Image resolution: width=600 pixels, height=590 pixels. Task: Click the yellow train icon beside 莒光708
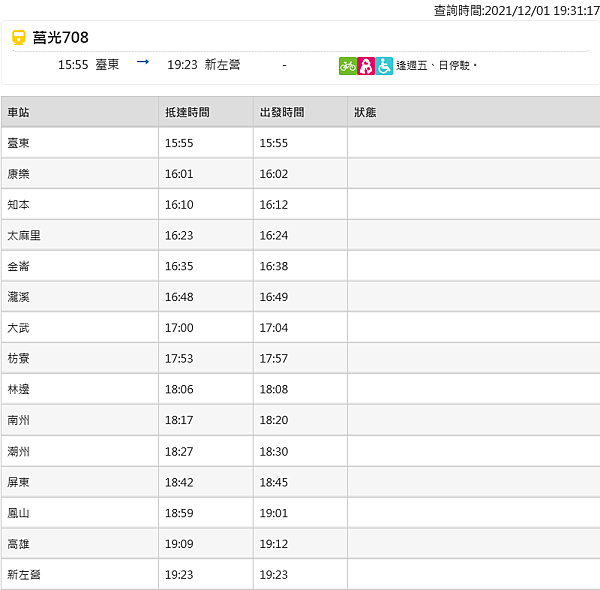(18, 37)
